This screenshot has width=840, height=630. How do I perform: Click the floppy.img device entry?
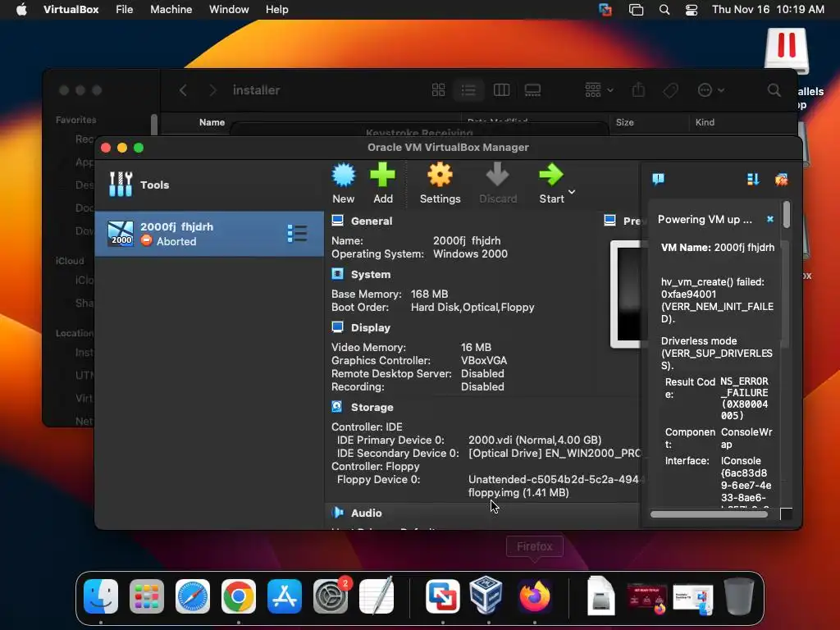click(x=555, y=486)
